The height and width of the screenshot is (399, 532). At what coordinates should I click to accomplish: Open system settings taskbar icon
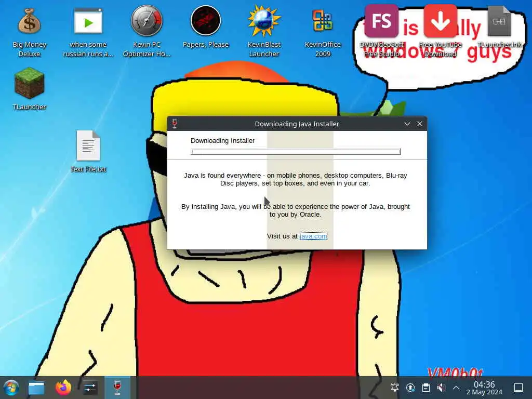(90, 388)
